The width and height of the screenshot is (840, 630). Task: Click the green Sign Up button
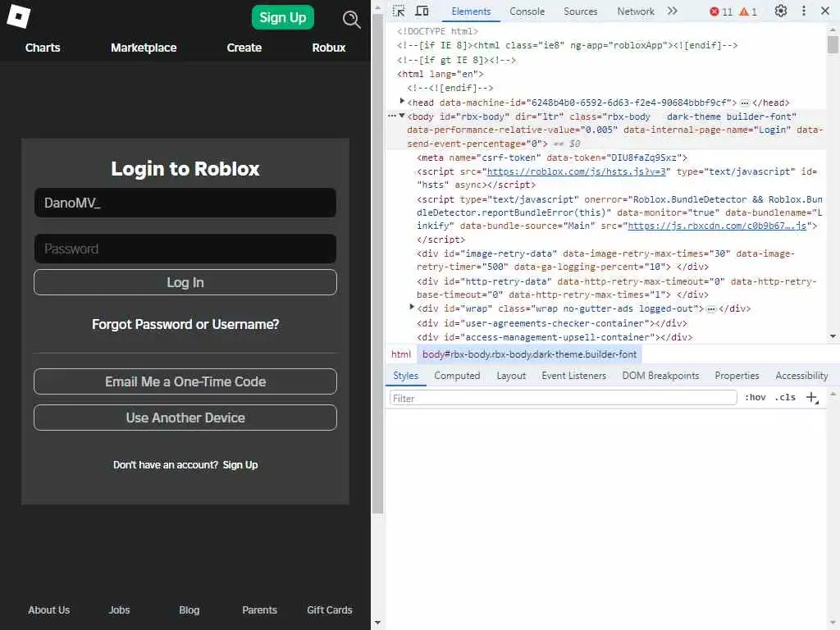[282, 18]
